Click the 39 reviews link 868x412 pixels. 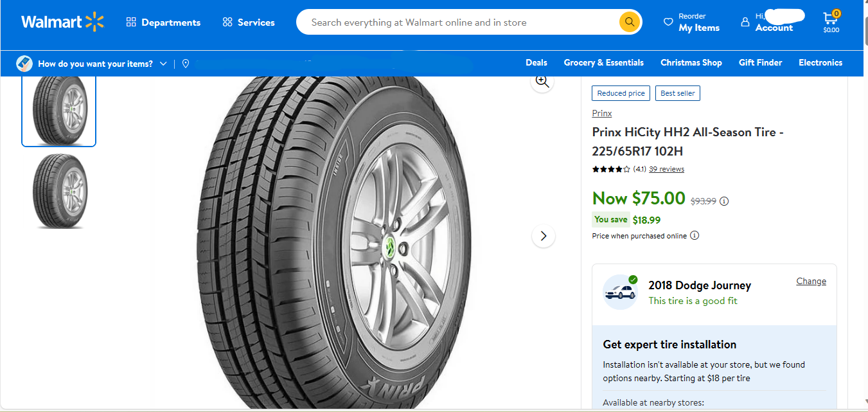point(666,169)
